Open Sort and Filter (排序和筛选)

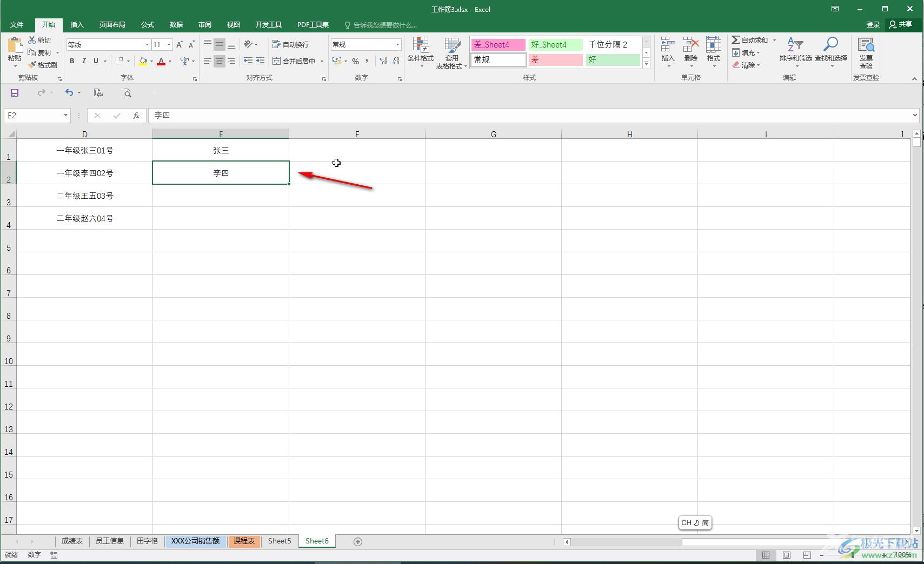[x=795, y=51]
